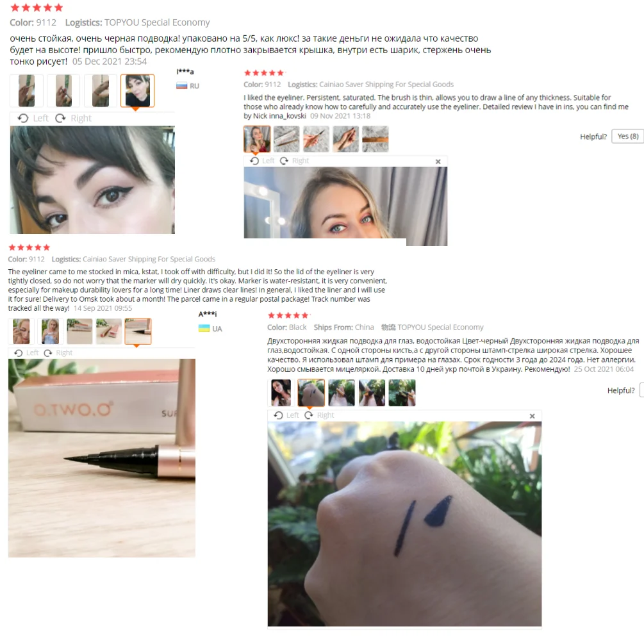644x644 pixels.
Task: Close the hand swatch photo viewer
Action: click(532, 416)
